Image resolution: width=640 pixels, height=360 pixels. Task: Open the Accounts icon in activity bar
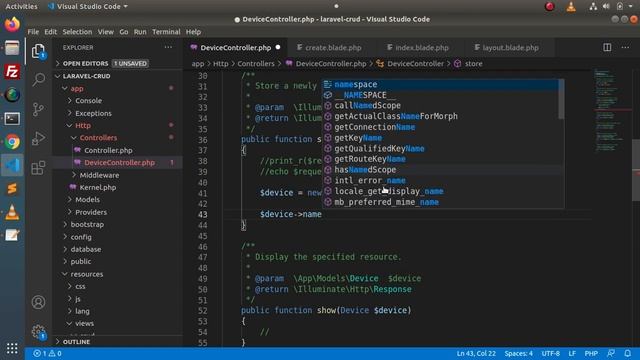click(x=38, y=302)
